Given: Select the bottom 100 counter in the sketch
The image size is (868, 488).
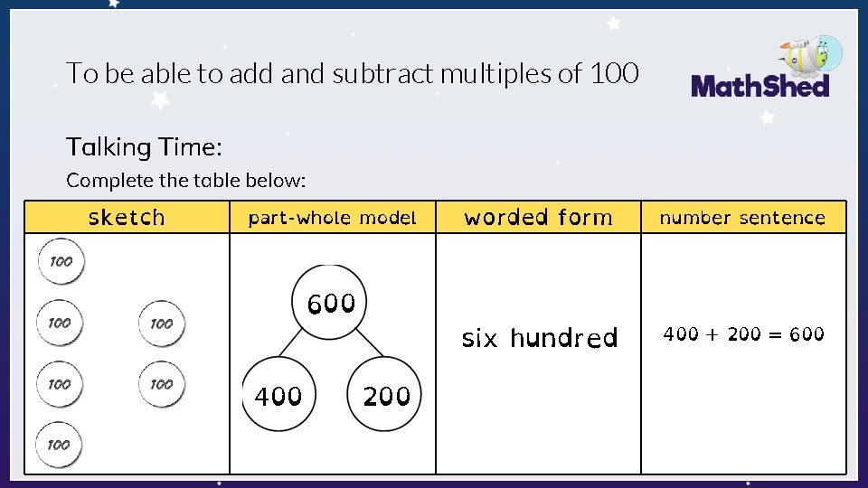Looking at the screenshot, I should [x=59, y=445].
